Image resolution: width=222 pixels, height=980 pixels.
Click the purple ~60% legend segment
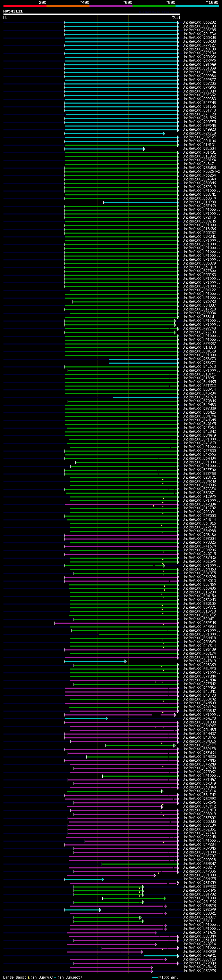click(x=111, y=6)
